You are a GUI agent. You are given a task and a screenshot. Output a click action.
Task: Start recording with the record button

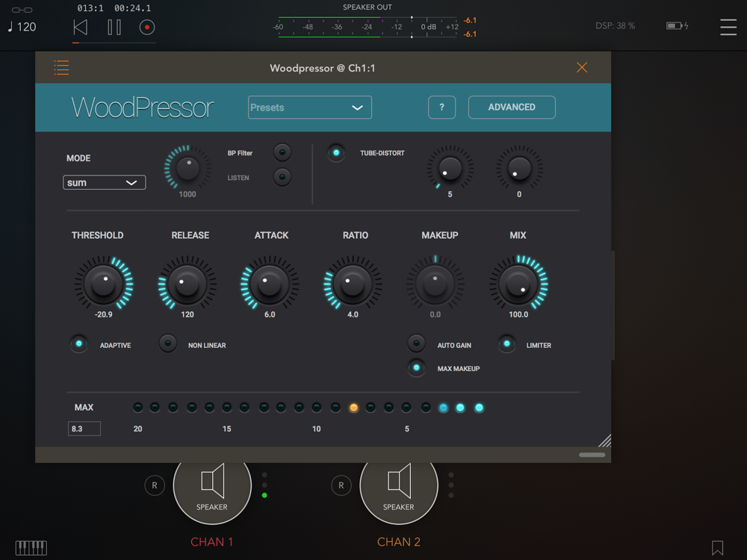[x=147, y=27]
